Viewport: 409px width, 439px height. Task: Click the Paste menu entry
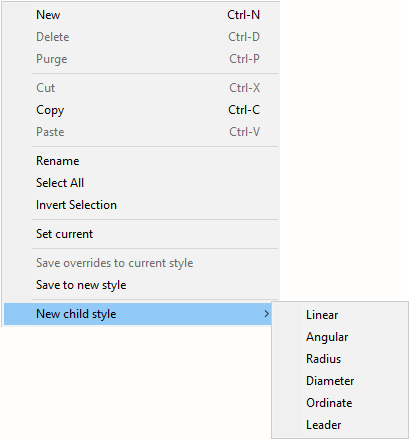(x=142, y=132)
